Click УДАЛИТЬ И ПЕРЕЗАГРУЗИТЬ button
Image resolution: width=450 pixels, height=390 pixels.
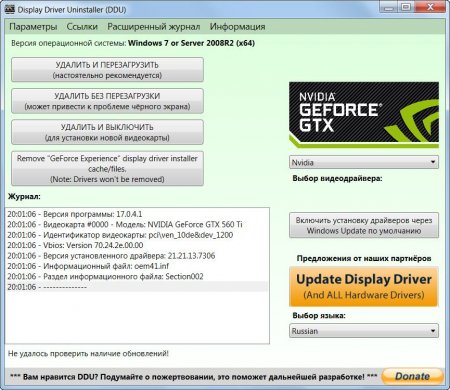coord(107,70)
